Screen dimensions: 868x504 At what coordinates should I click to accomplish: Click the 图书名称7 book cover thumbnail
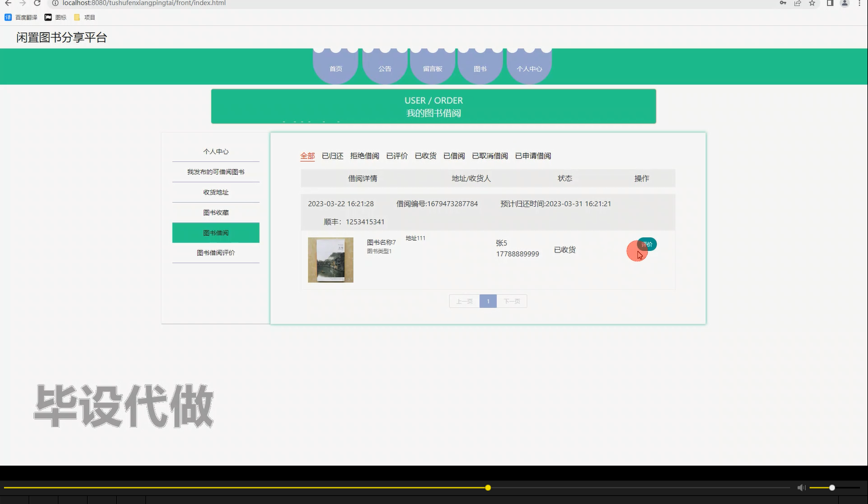pos(330,259)
